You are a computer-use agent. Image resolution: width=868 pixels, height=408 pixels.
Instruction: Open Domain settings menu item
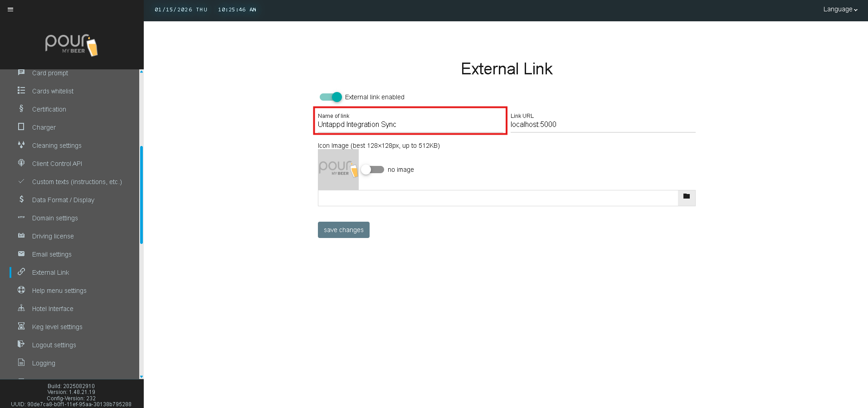click(x=55, y=218)
